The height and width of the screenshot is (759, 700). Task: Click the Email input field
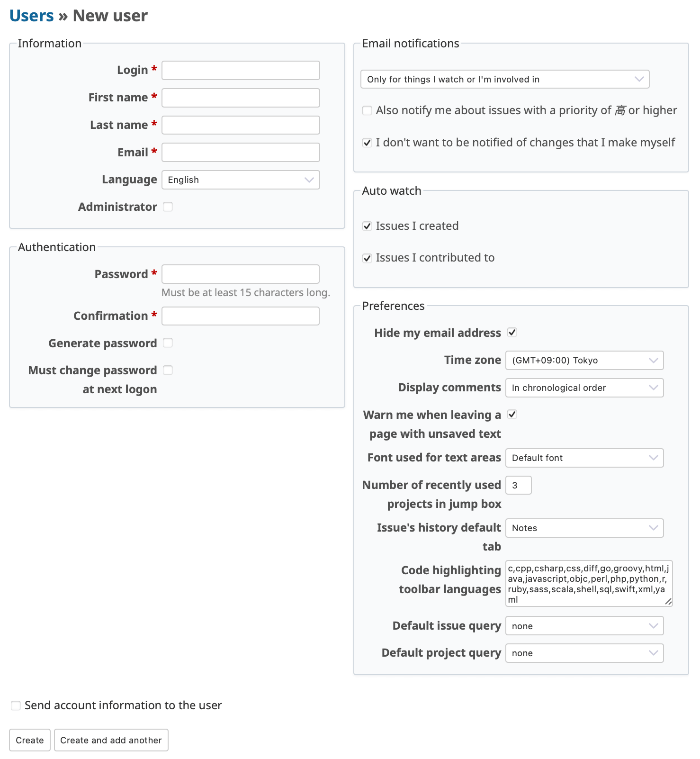(241, 153)
